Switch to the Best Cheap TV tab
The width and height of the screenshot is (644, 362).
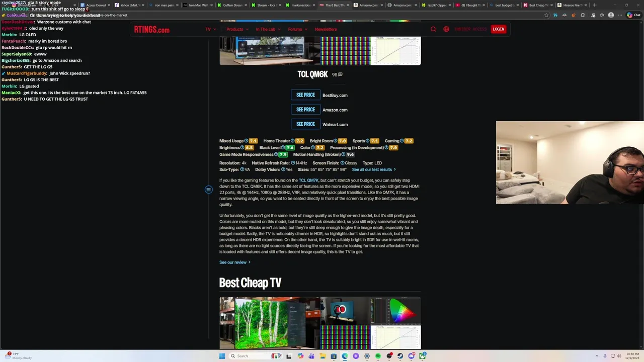click(539, 5)
